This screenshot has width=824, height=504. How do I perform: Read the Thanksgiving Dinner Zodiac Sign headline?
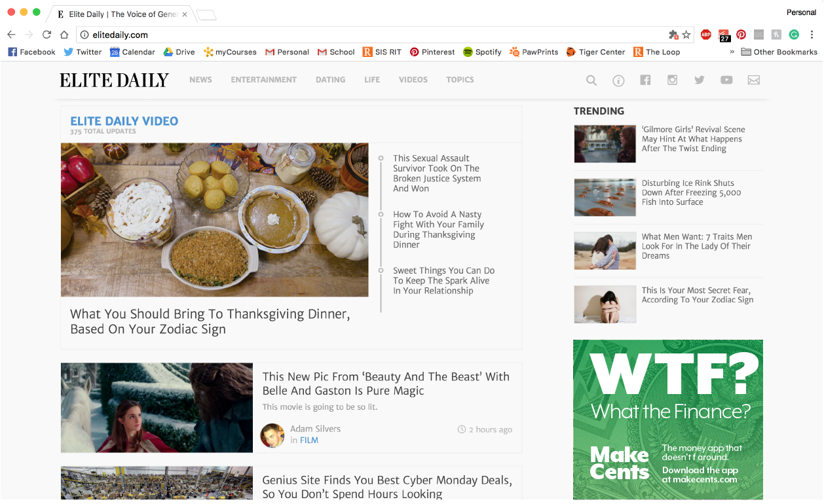(210, 321)
